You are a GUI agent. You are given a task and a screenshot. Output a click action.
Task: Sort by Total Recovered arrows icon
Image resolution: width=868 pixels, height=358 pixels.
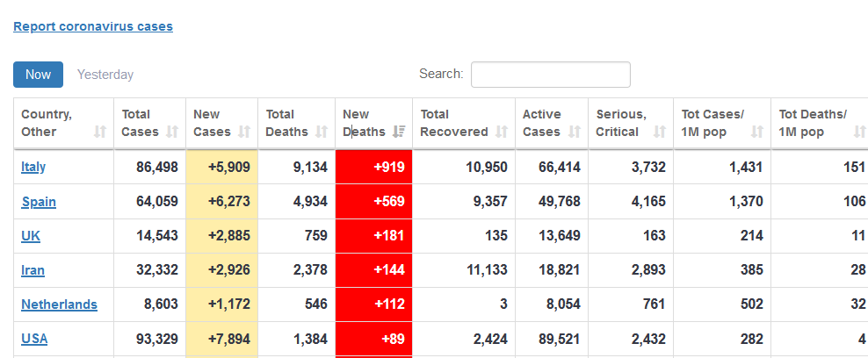502,132
